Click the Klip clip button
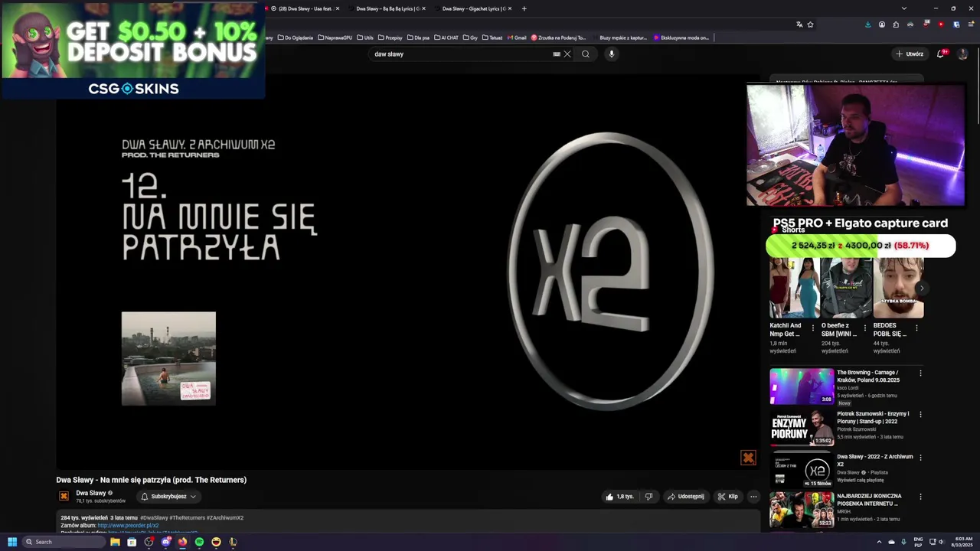 (728, 497)
